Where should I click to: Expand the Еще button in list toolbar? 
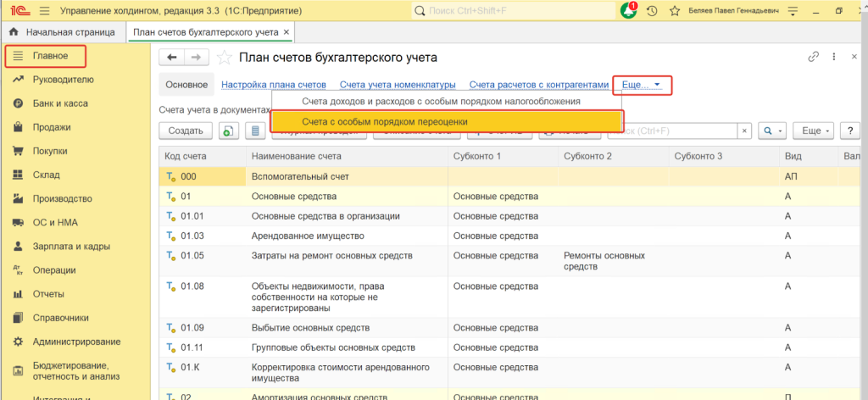[x=816, y=131]
